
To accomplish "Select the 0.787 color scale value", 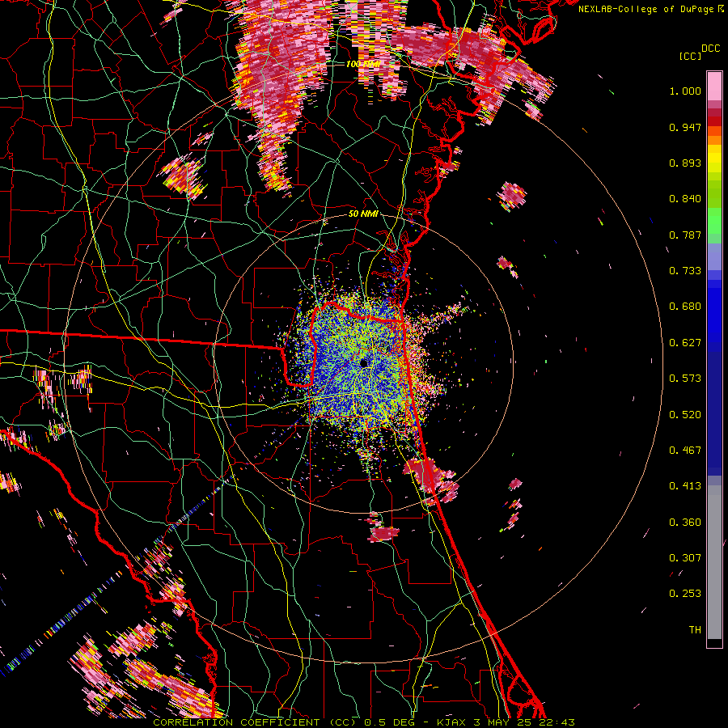I will (x=685, y=235).
